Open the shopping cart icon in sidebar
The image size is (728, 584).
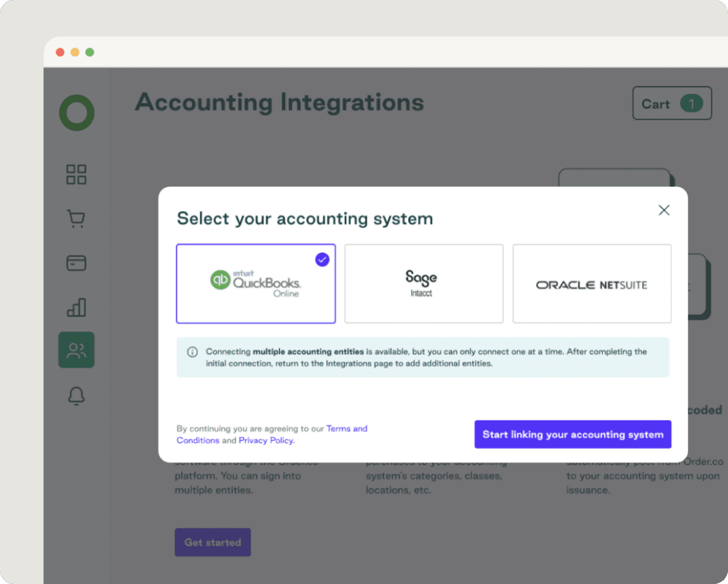pos(76,218)
